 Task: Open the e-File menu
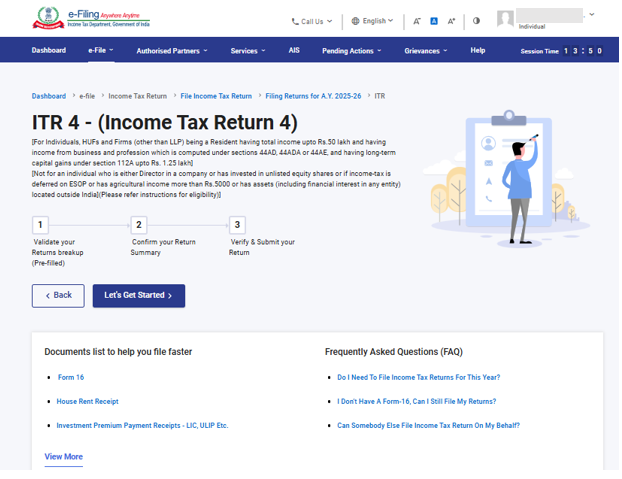click(100, 50)
